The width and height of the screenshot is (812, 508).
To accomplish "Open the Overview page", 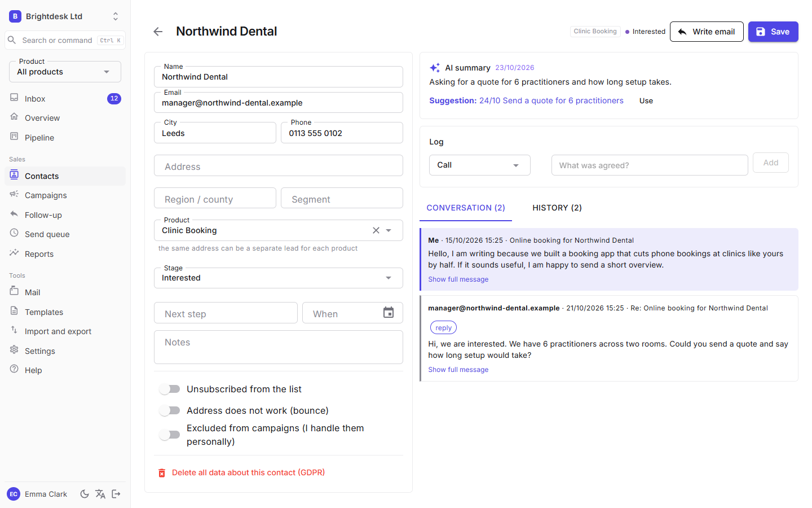I will click(65, 118).
